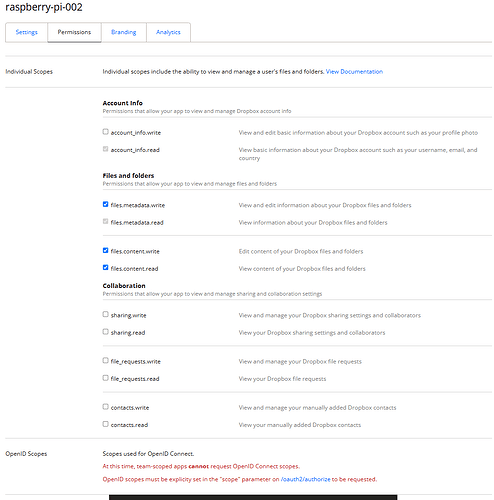Image resolution: width=494 pixels, height=500 pixels.
Task: Click the files.metadata.read checkbox
Action: [x=105, y=221]
